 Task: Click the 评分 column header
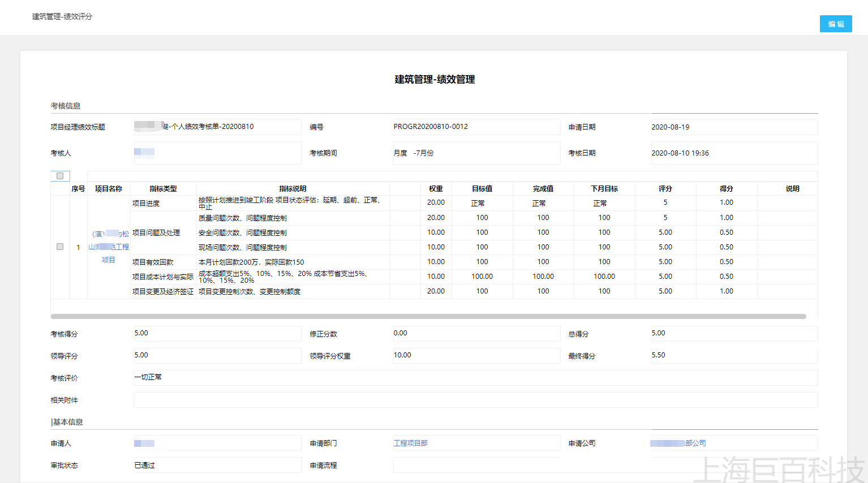[x=665, y=188]
